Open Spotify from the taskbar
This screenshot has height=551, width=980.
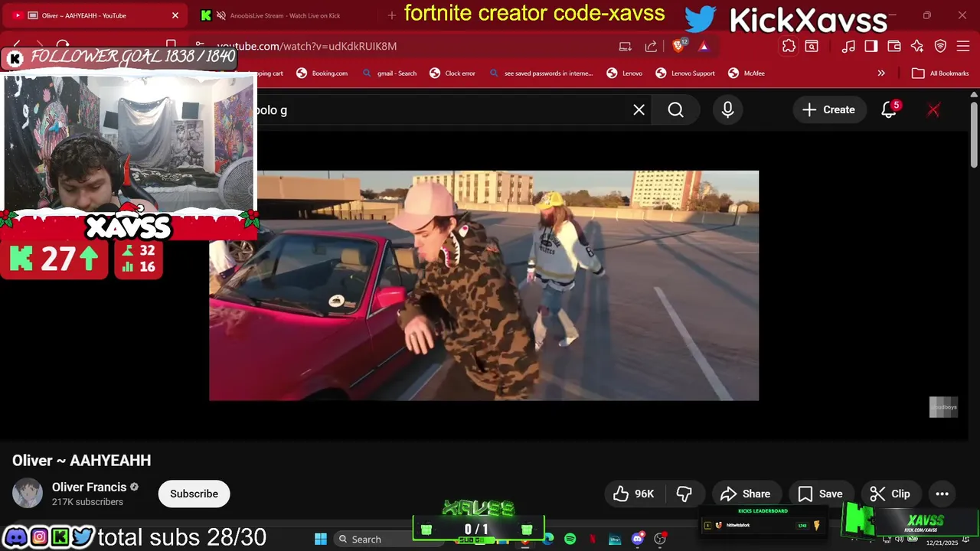(570, 540)
